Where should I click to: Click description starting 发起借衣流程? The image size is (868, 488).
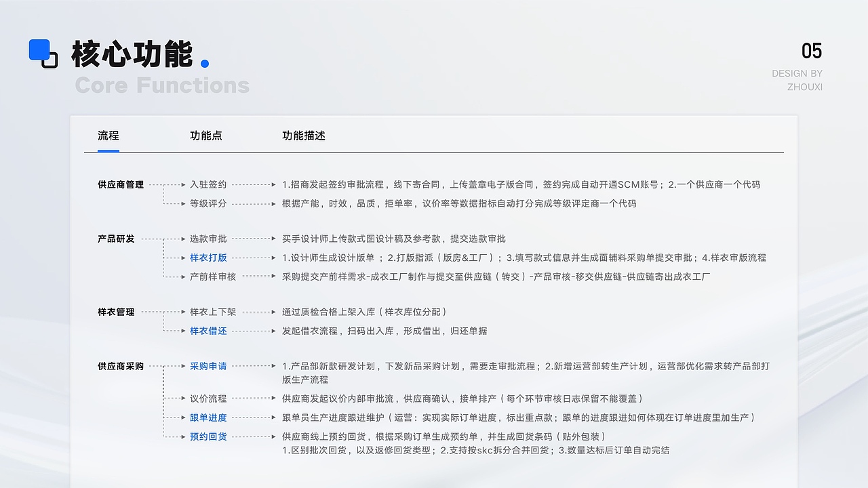click(x=384, y=331)
